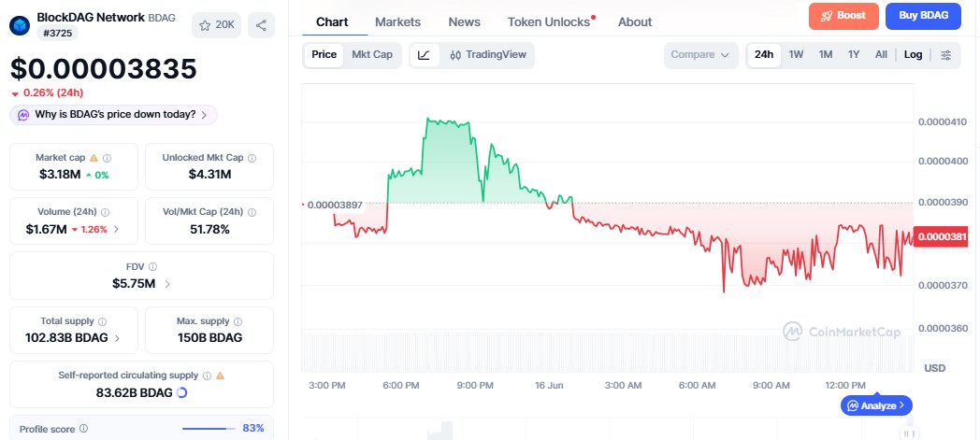Click the circulating supply loading ring icon
Image resolution: width=980 pixels, height=440 pixels.
(181, 392)
